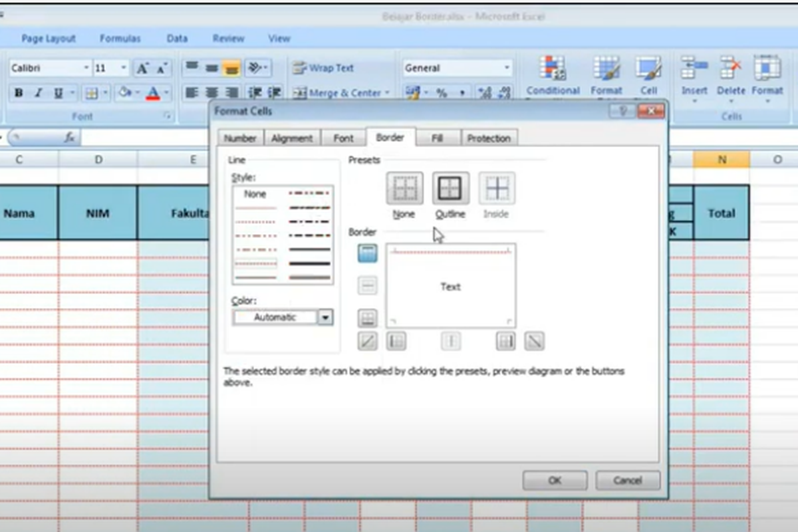Select the Outline border preset

tap(450, 188)
